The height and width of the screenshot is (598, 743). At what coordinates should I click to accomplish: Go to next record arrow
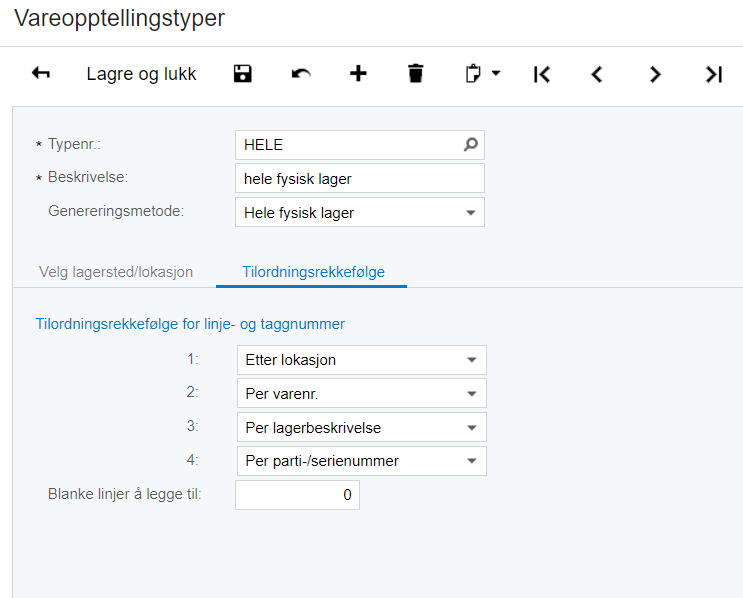tap(655, 74)
